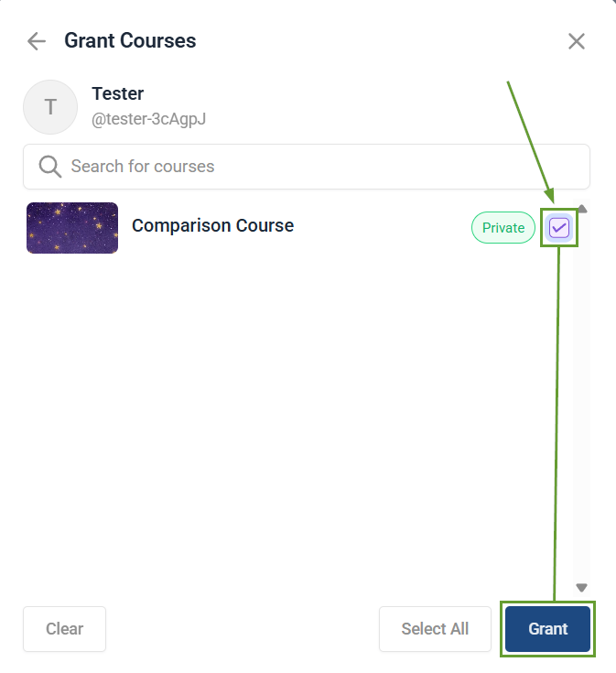616x673 pixels.
Task: Click the back arrow beside Grant Courses
Action: coord(37,41)
